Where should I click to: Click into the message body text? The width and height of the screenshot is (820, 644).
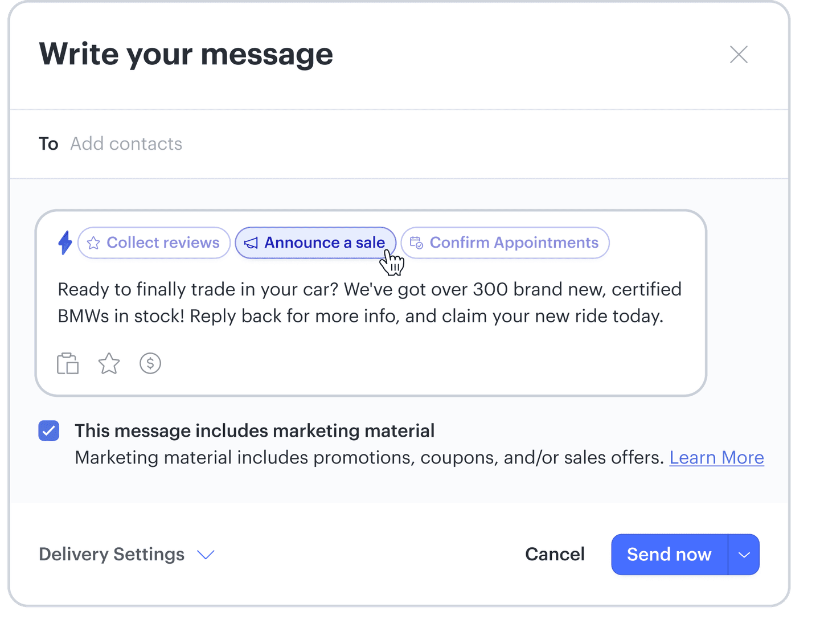[x=370, y=302]
